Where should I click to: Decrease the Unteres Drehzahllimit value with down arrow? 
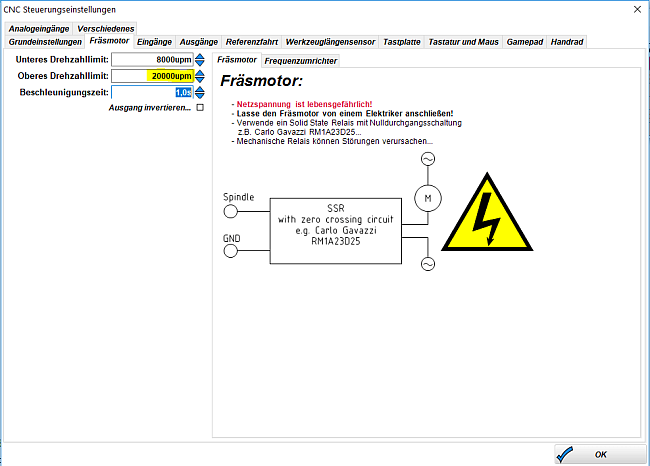(x=200, y=64)
